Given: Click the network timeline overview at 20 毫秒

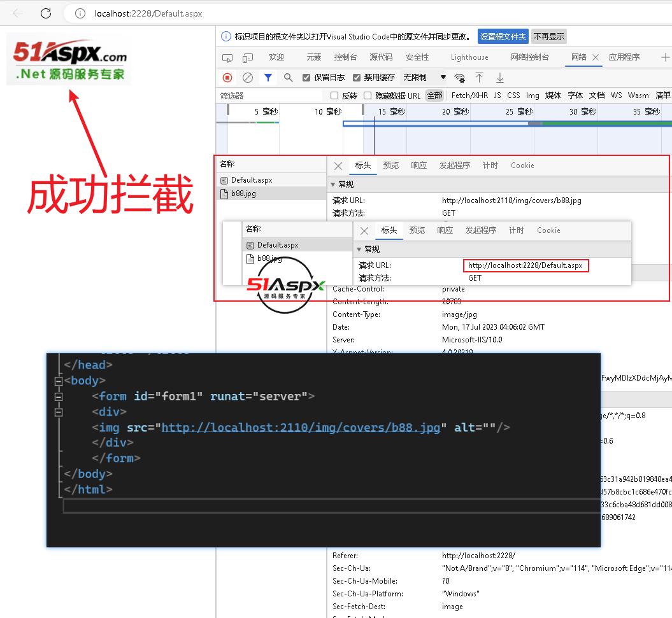Looking at the screenshot, I should (455, 112).
